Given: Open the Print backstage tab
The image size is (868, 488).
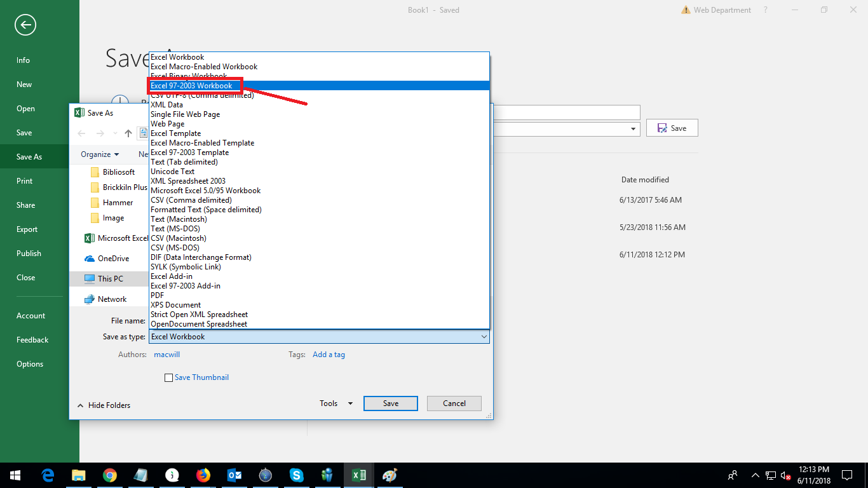Looking at the screenshot, I should [39, 181].
